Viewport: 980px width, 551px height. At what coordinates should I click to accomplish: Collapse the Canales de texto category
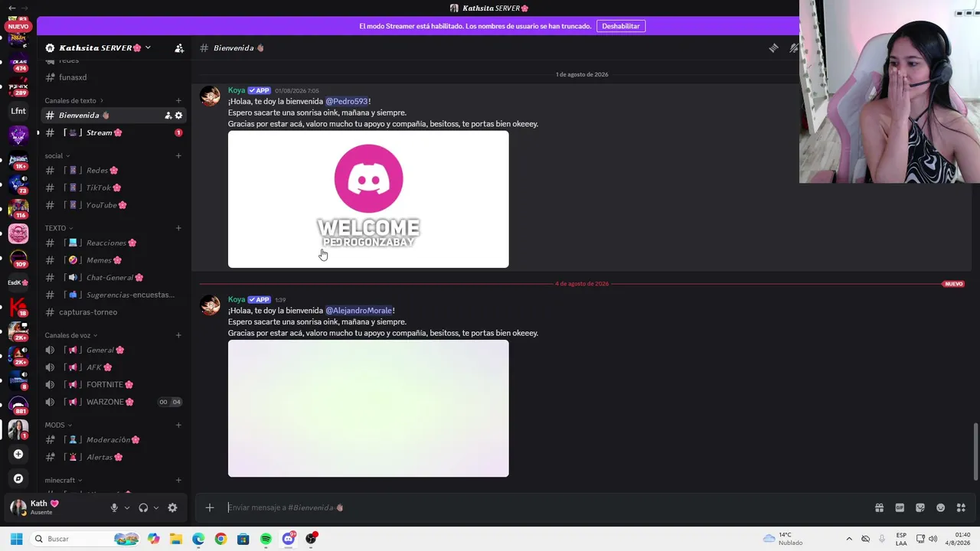pyautogui.click(x=73, y=101)
